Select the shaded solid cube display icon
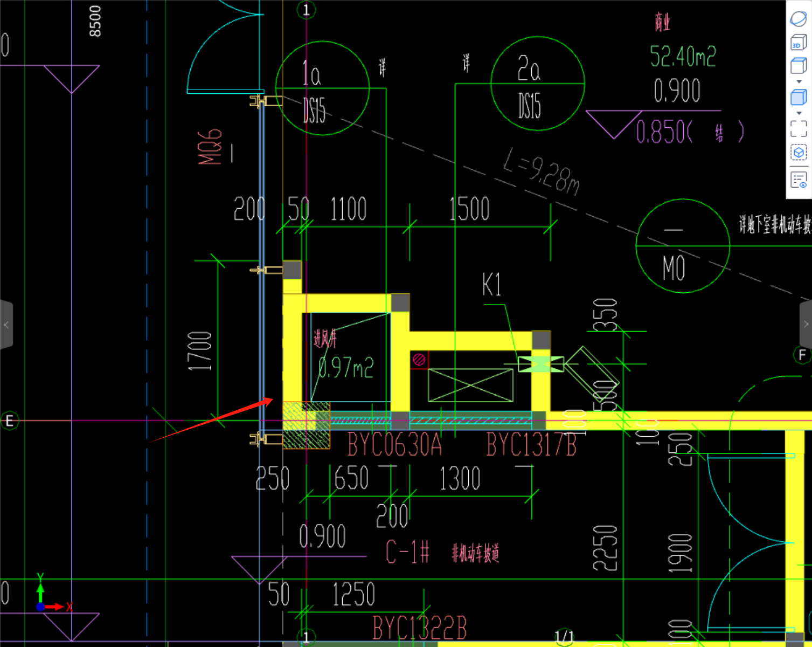This screenshot has width=812, height=647. 799,98
